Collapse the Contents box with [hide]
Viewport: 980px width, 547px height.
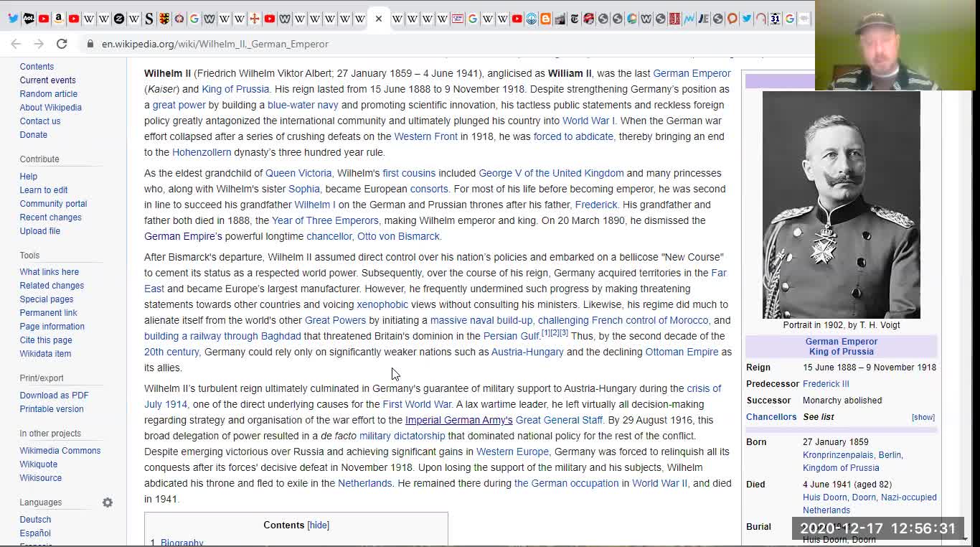[x=319, y=525]
